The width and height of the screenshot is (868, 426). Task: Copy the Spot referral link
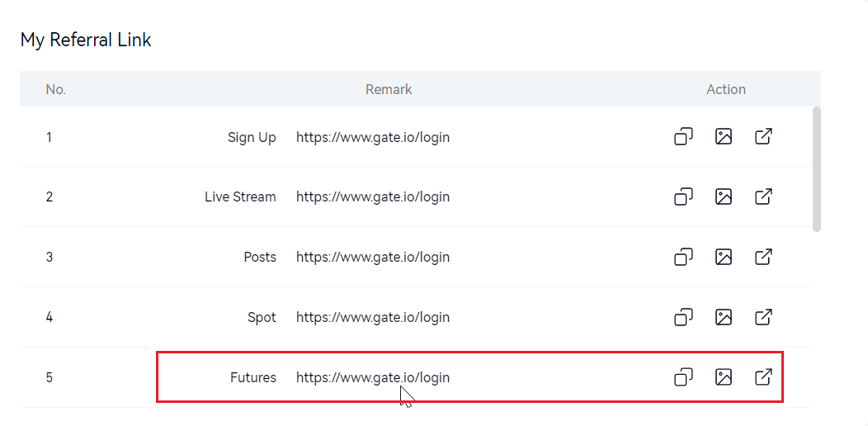[683, 317]
